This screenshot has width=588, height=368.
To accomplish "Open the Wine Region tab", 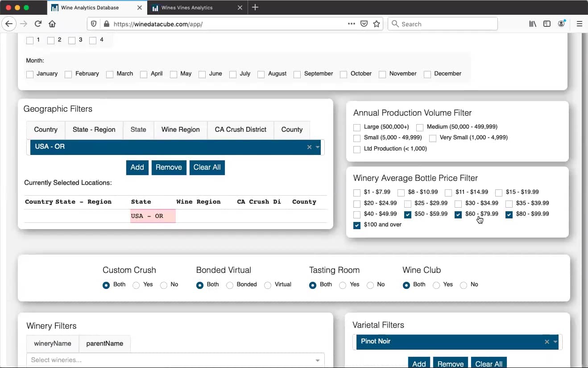I will point(181,130).
